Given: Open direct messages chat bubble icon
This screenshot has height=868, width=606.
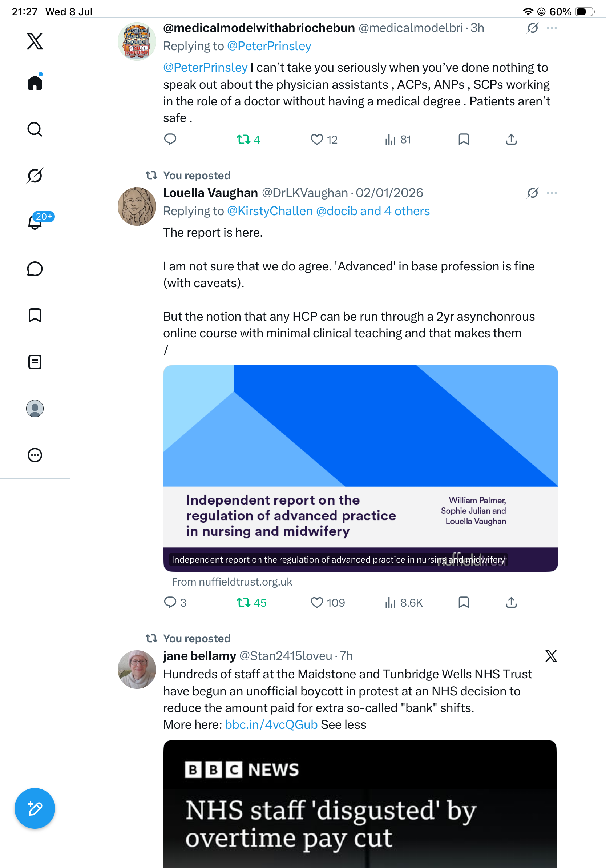Looking at the screenshot, I should [35, 269].
